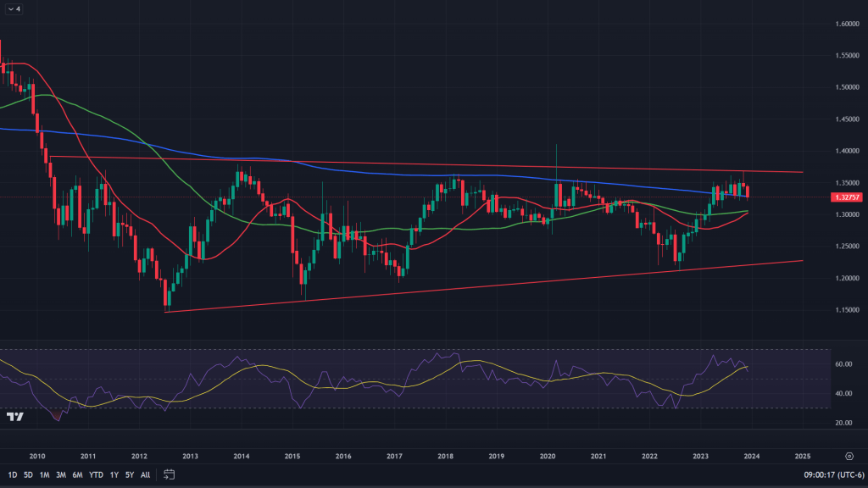Show All available chart history
The height and width of the screenshot is (488, 868).
click(145, 474)
